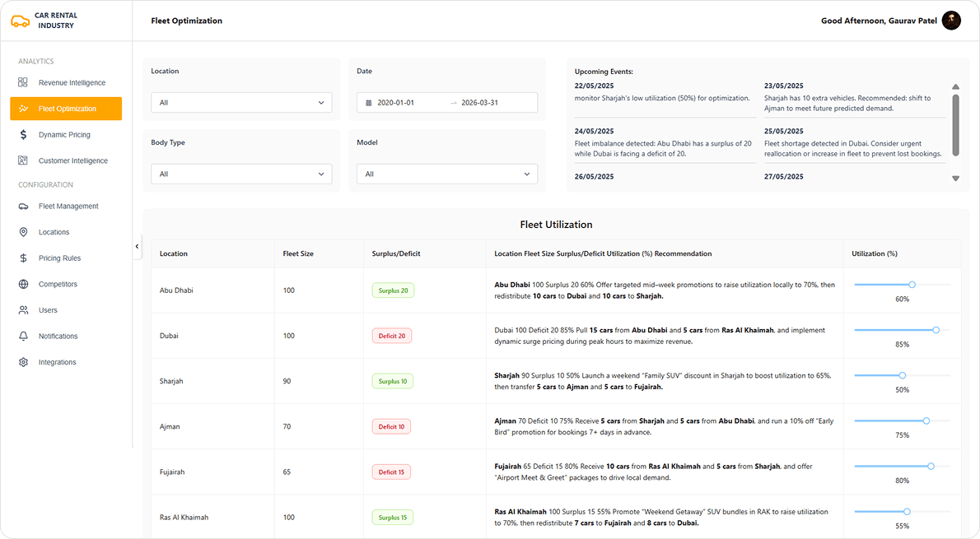Adjust the Dubai 85% utilization slider
Screen dimensions: 980x539
[936, 330]
